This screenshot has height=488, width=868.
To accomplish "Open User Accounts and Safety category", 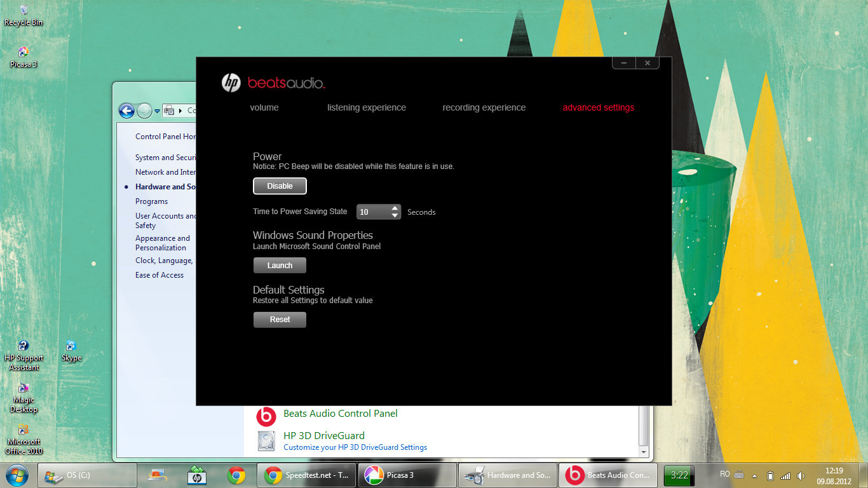I will [x=165, y=220].
